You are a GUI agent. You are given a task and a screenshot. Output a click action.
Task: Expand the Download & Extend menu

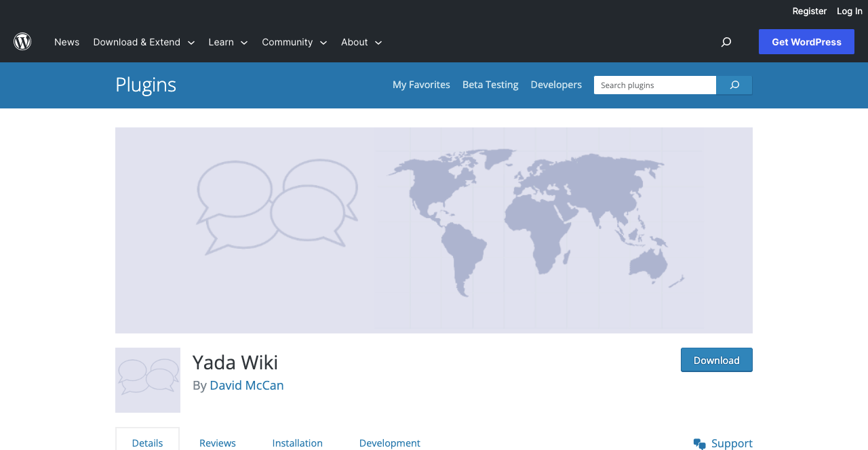pos(144,42)
